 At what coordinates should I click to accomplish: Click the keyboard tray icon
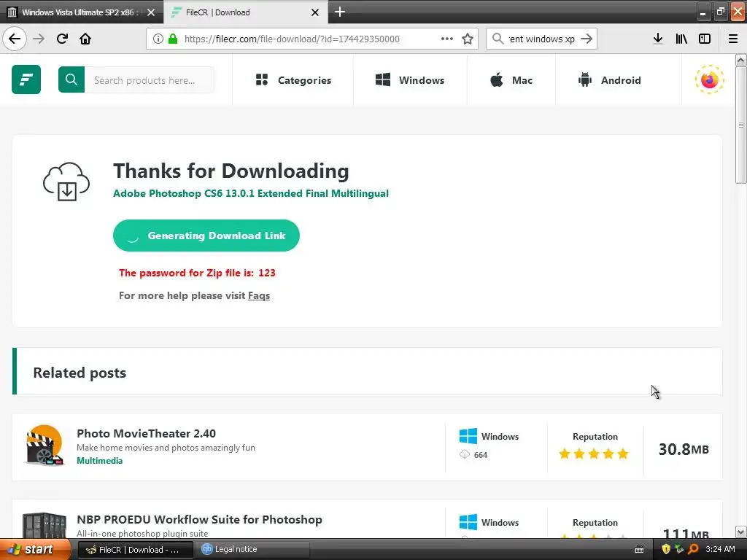[639, 550]
